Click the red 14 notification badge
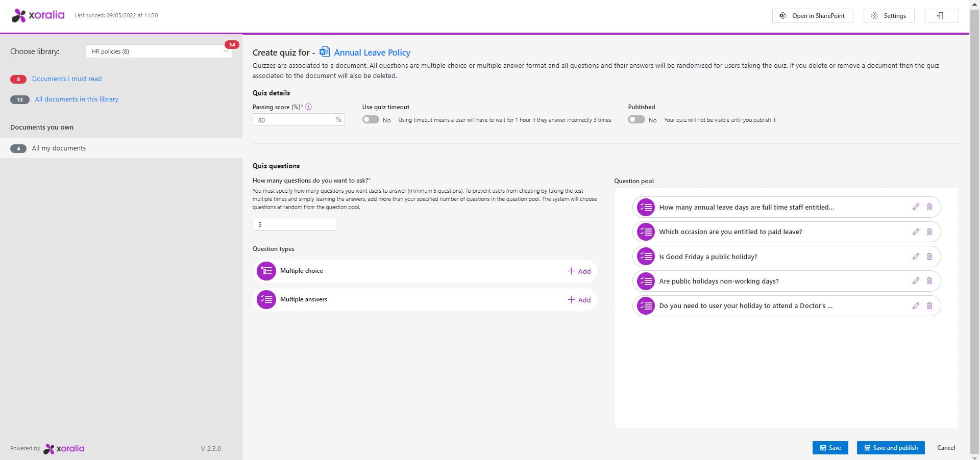This screenshot has height=460, width=980. click(x=232, y=45)
